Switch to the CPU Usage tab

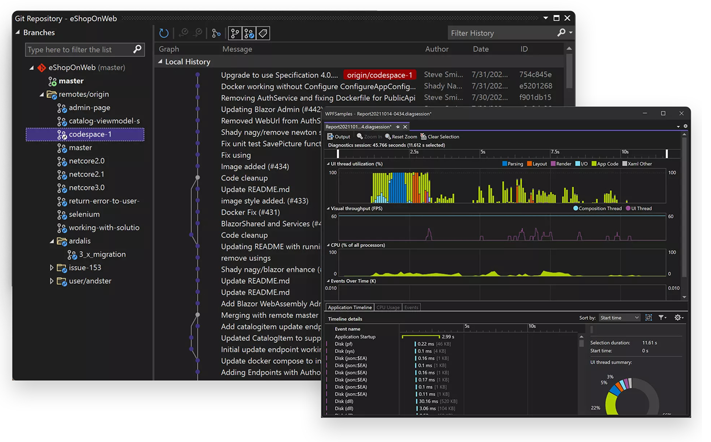[388, 307]
